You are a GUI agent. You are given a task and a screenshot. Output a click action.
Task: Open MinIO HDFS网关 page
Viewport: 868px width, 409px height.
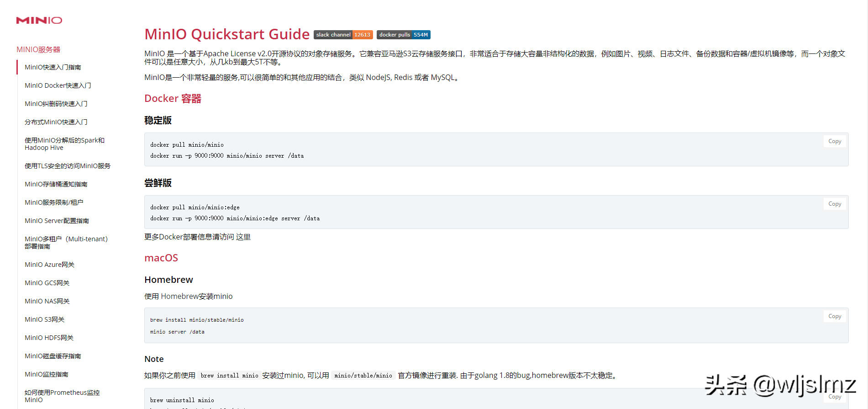coord(49,338)
